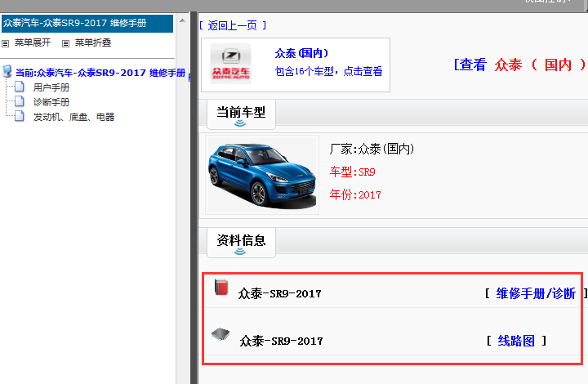Go back via 返回上一页 link
The width and height of the screenshot is (588, 384).
pos(233,25)
